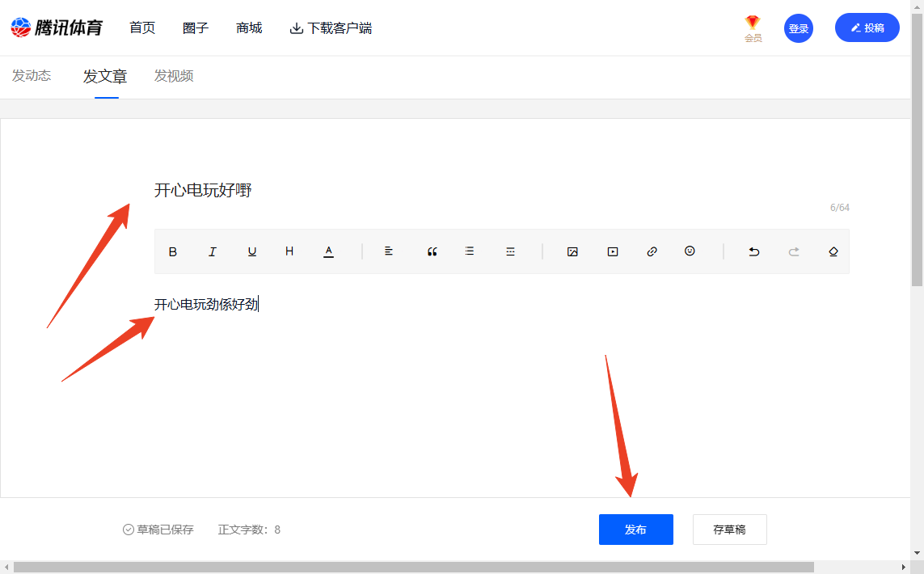924x574 pixels.
Task: Apply heading style with H icon
Action: pyautogui.click(x=289, y=251)
